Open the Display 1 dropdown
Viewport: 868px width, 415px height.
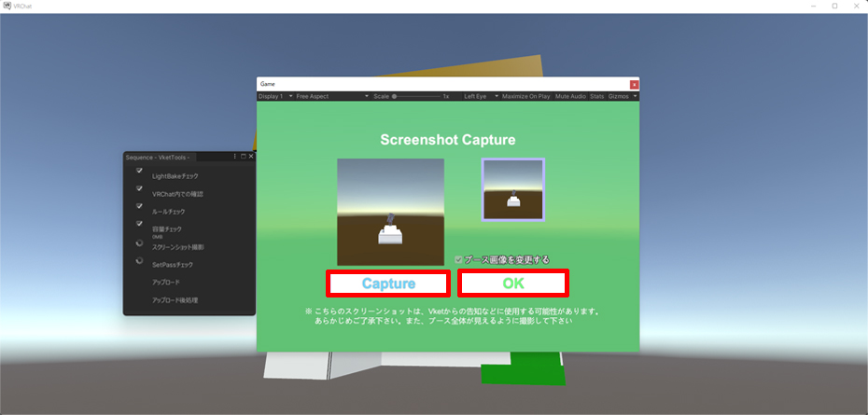coord(275,96)
